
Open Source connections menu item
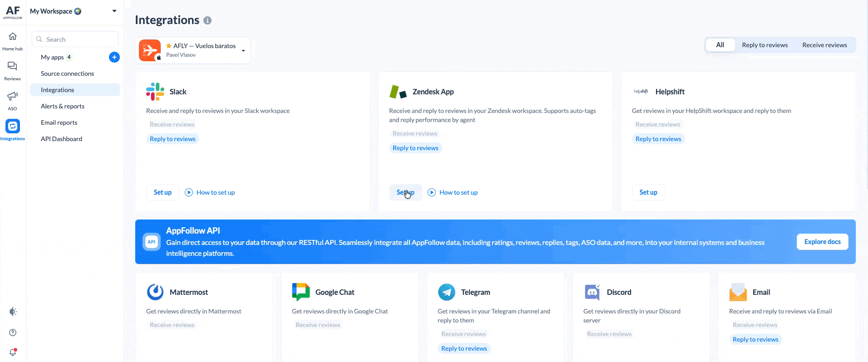click(x=67, y=73)
